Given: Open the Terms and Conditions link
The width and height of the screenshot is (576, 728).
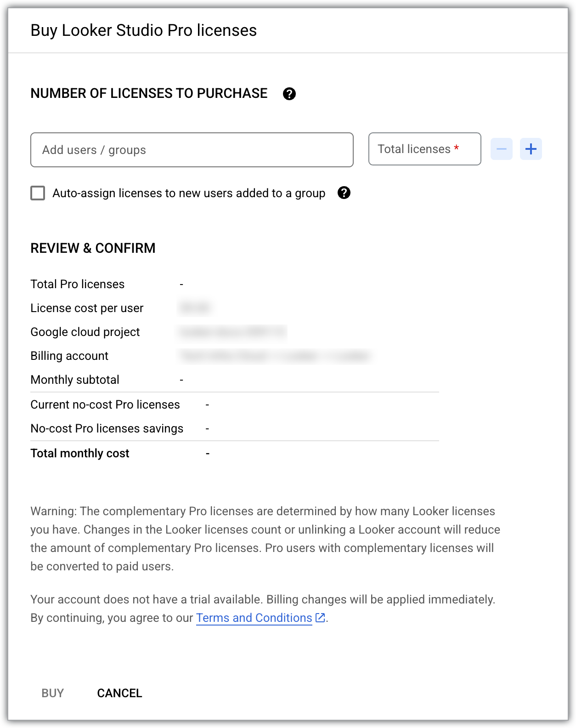Looking at the screenshot, I should coord(254,618).
